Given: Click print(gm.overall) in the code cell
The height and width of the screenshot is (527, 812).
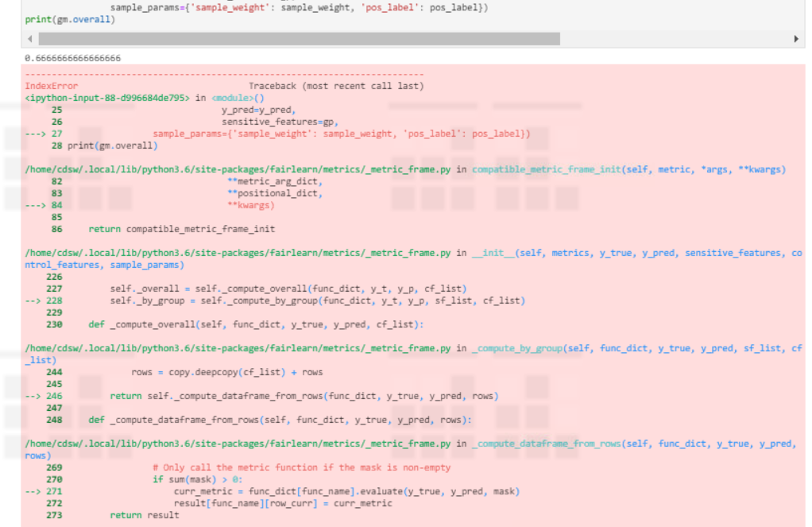Looking at the screenshot, I should click(x=70, y=20).
